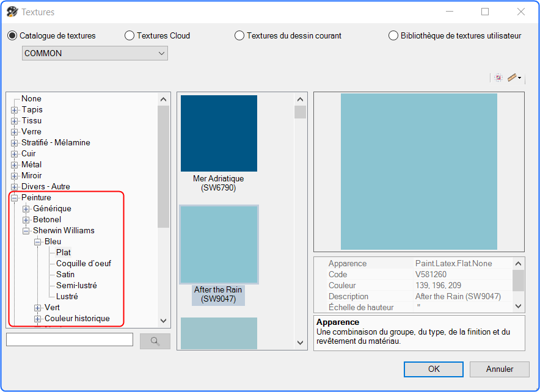Image resolution: width=540 pixels, height=392 pixels.
Task: Collapse the Bleu color node
Action: tap(38, 242)
